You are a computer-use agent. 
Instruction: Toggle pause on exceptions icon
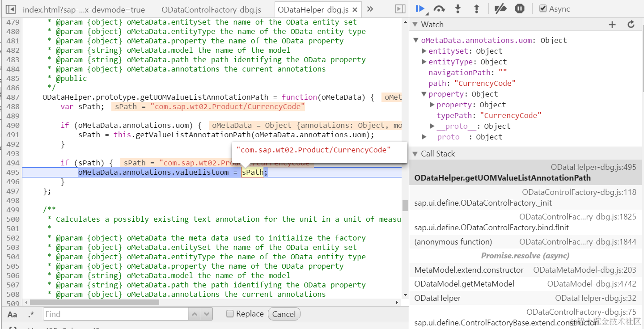tap(519, 8)
